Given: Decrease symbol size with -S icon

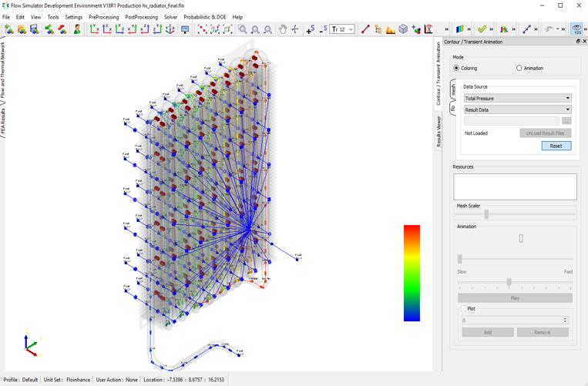Looking at the screenshot, I should [x=323, y=29].
